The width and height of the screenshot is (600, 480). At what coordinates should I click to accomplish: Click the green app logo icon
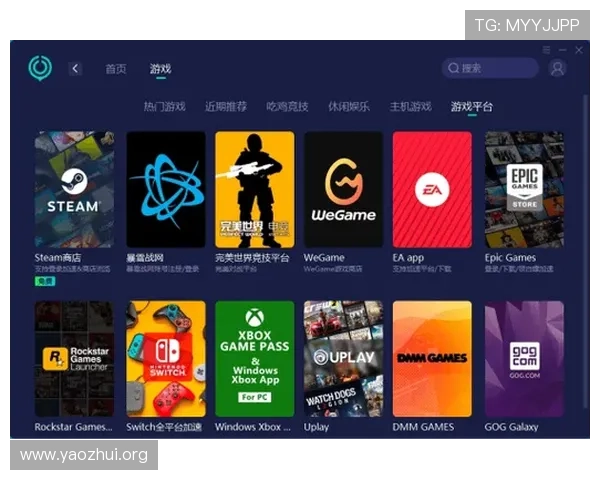pos(40,68)
